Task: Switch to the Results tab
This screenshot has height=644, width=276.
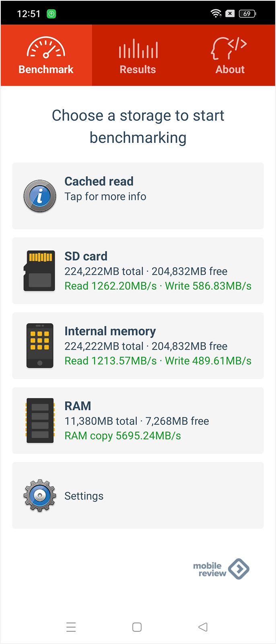Action: click(x=138, y=69)
